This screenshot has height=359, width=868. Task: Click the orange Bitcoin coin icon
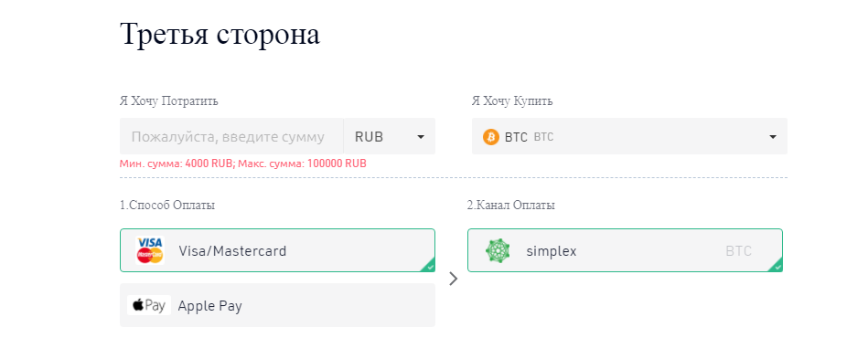tap(490, 137)
